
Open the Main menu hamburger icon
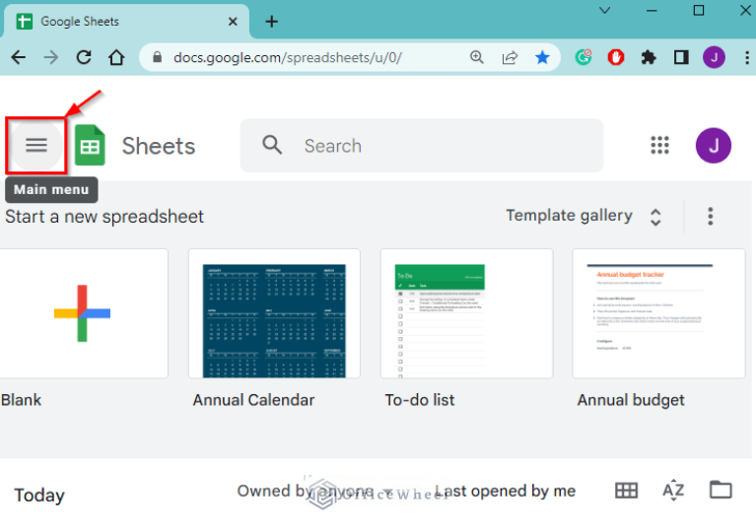click(x=36, y=146)
